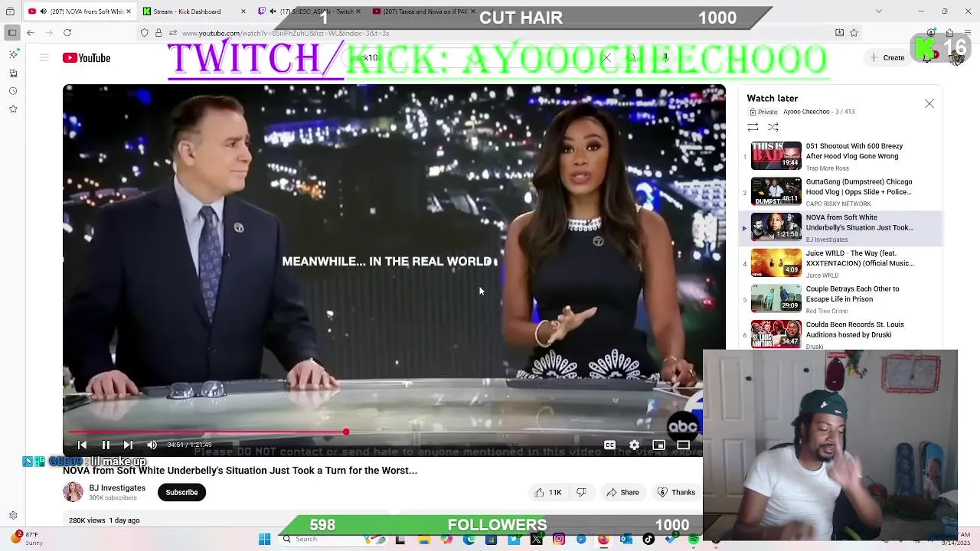This screenshot has width=980, height=551.
Task: Toggle loop playlist in Watch later
Action: [753, 127]
